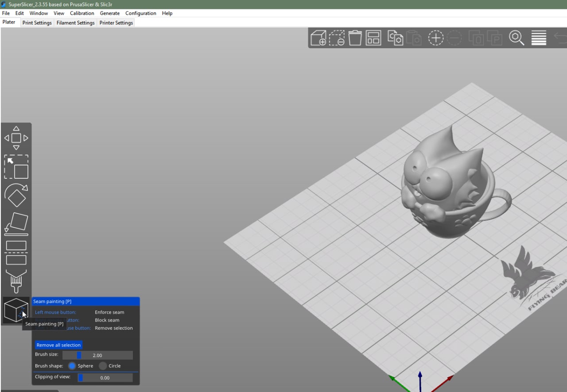The height and width of the screenshot is (392, 567).
Task: Click the SuperSlicer title bar text
Action: (60, 4)
